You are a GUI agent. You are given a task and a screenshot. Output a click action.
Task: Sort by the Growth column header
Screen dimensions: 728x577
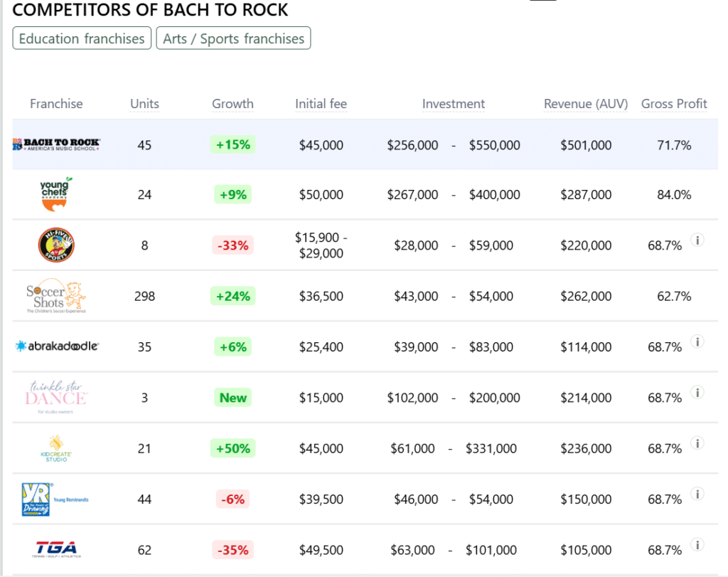(232, 104)
